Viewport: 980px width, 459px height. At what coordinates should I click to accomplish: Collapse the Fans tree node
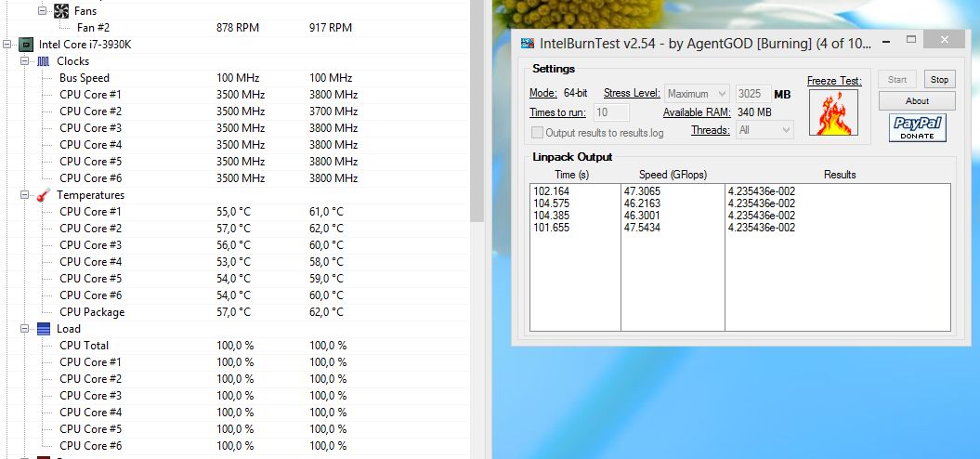point(43,10)
